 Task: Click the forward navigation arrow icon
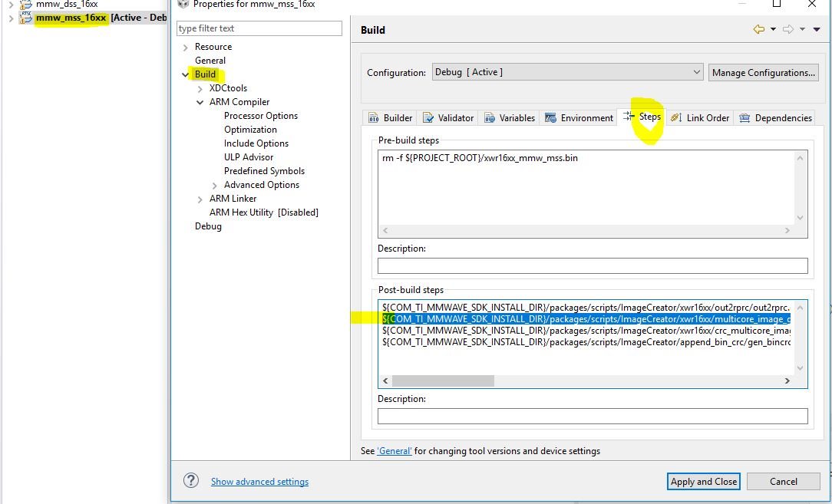pyautogui.click(x=788, y=29)
